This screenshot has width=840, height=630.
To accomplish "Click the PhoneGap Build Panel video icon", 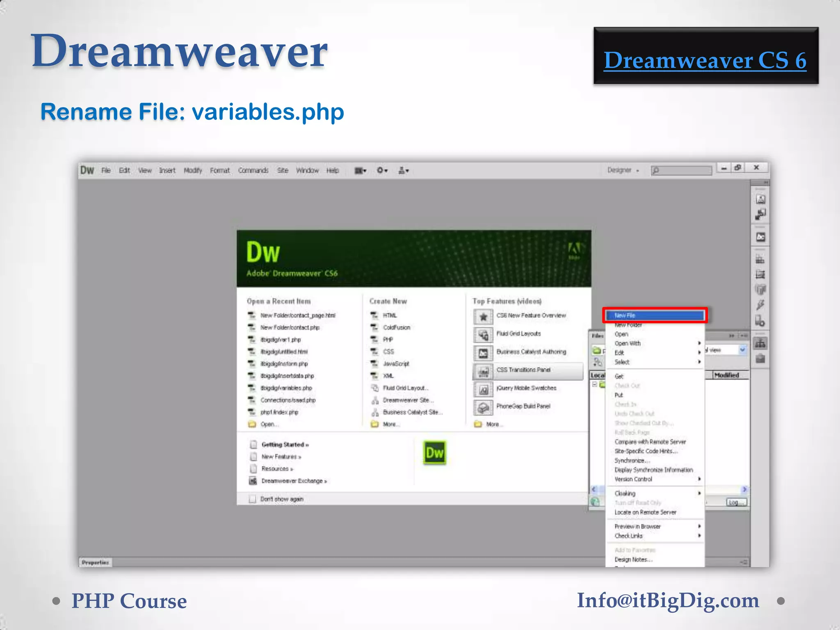I will [483, 407].
